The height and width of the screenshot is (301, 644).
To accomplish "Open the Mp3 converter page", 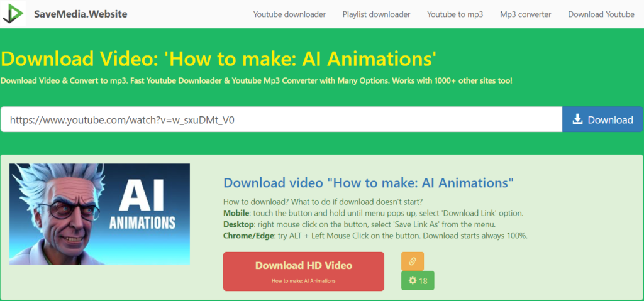I will click(525, 14).
